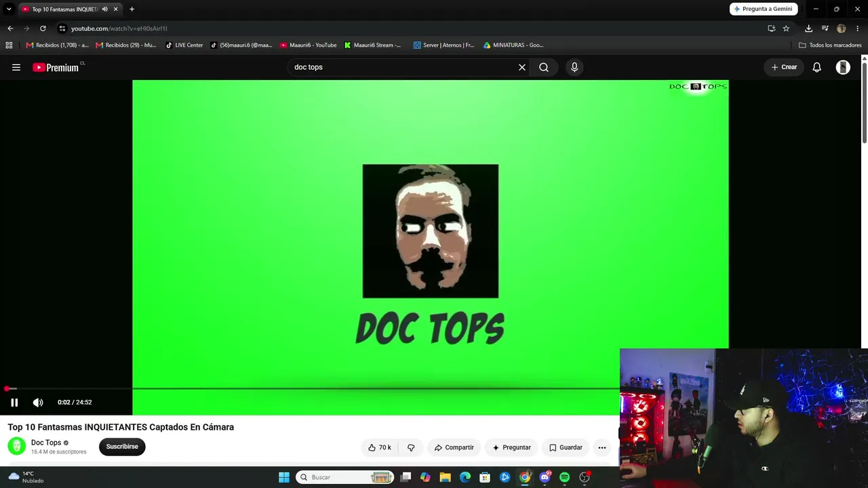868x488 pixels.
Task: Click the youtube.com address bar URL
Action: click(119, 28)
